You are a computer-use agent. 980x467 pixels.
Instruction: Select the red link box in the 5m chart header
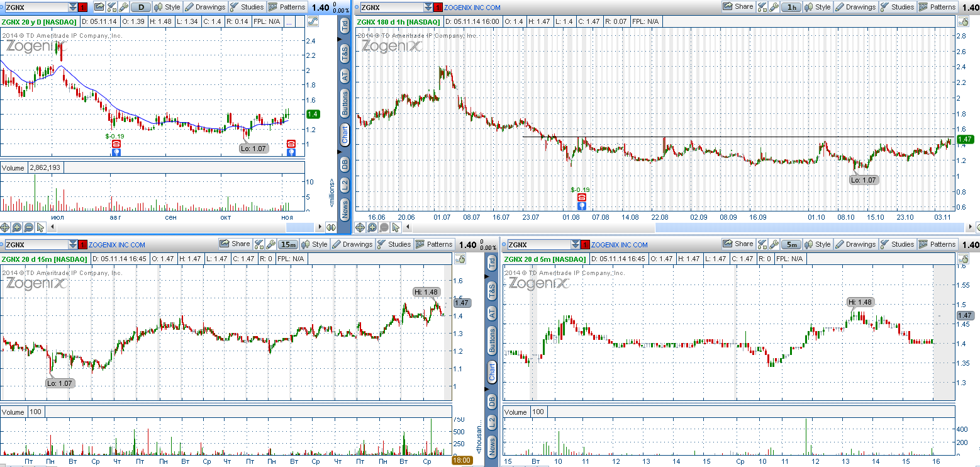(585, 244)
